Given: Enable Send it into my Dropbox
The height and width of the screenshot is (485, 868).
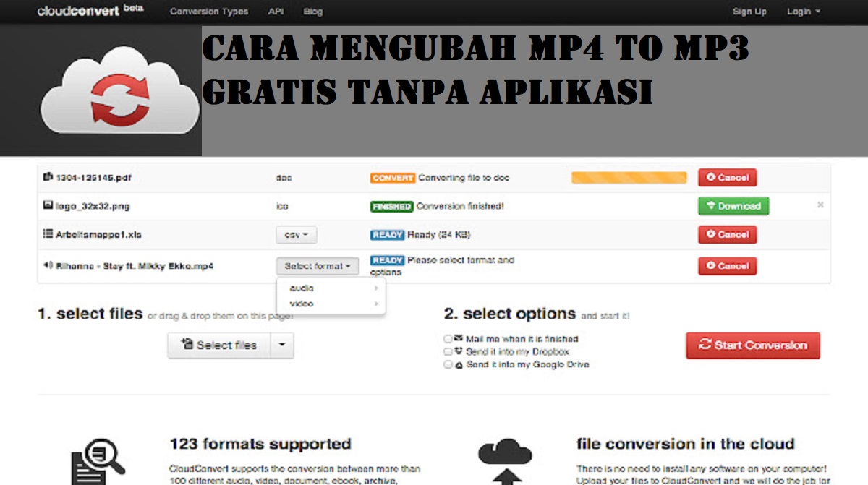Looking at the screenshot, I should point(448,351).
